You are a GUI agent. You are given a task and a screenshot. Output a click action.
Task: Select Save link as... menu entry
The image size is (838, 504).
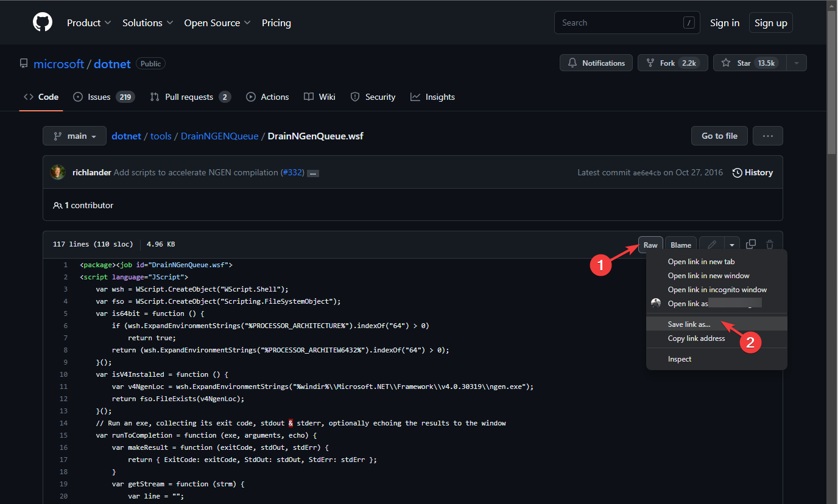pos(717,324)
